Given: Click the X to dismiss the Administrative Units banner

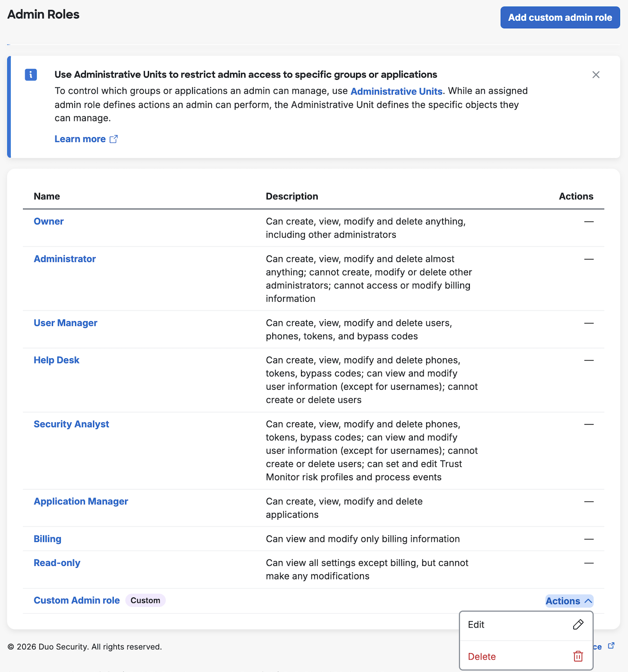Looking at the screenshot, I should 596,75.
